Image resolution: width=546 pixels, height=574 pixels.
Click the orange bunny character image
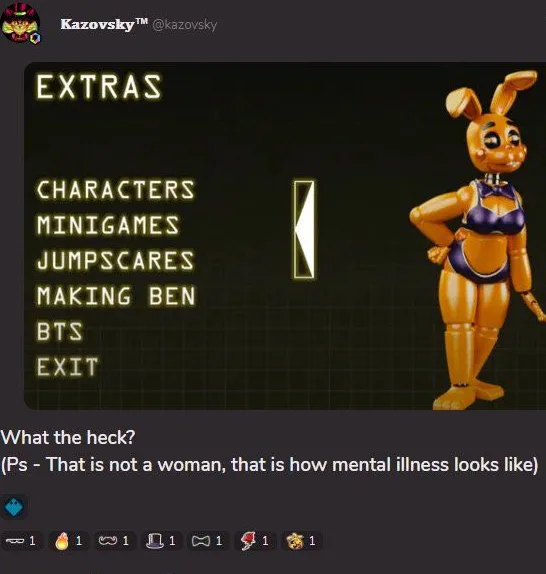(478, 240)
